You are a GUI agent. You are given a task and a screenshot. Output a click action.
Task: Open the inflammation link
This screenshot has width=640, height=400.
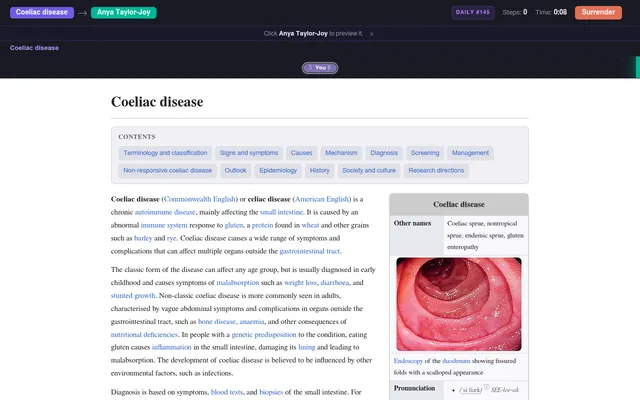(171, 347)
